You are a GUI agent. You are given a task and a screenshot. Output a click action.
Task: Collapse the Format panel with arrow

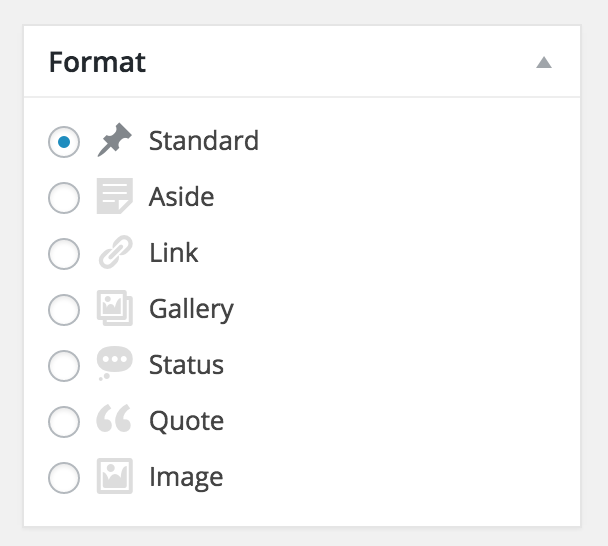[x=544, y=62]
